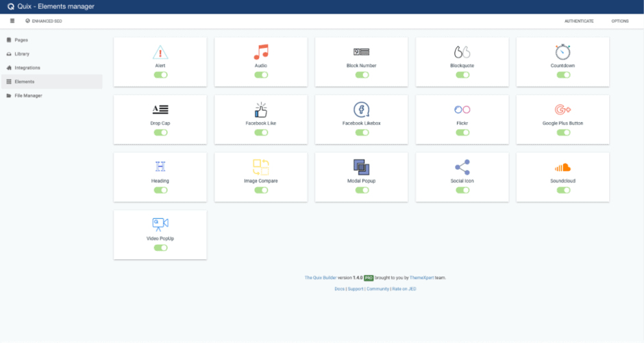The height and width of the screenshot is (343, 644).
Task: Open the Pages section in sidebar
Action: (x=21, y=40)
